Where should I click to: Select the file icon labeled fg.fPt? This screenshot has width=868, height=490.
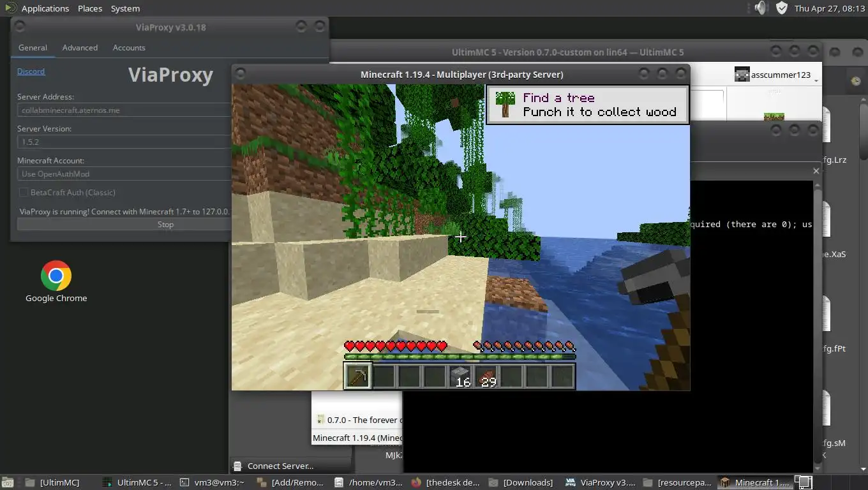(x=826, y=314)
